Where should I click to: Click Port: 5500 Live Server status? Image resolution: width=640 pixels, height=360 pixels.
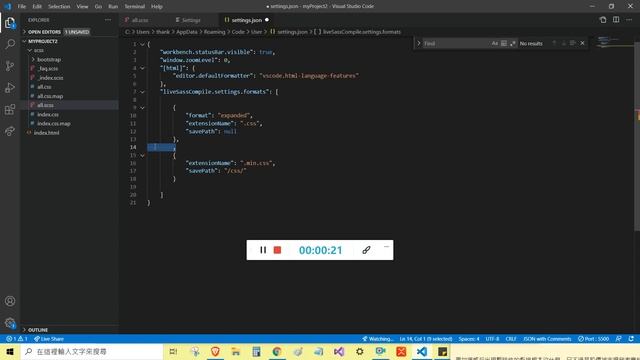click(x=593, y=339)
